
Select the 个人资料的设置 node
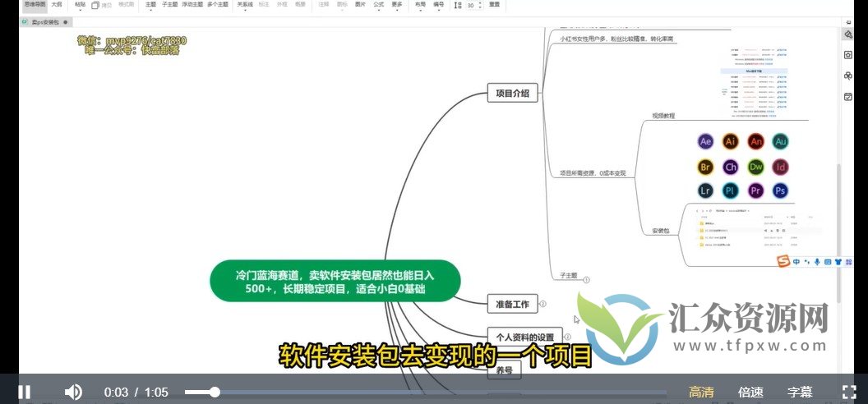click(x=524, y=337)
